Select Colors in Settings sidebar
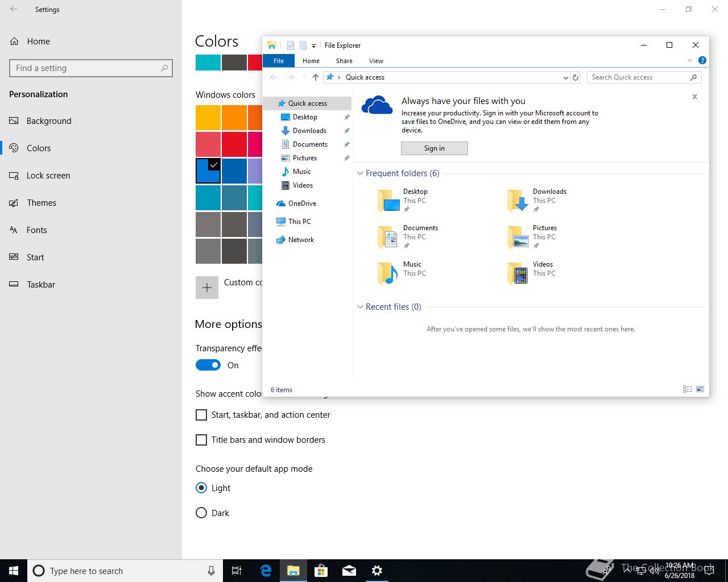This screenshot has width=728, height=582. (x=91, y=148)
